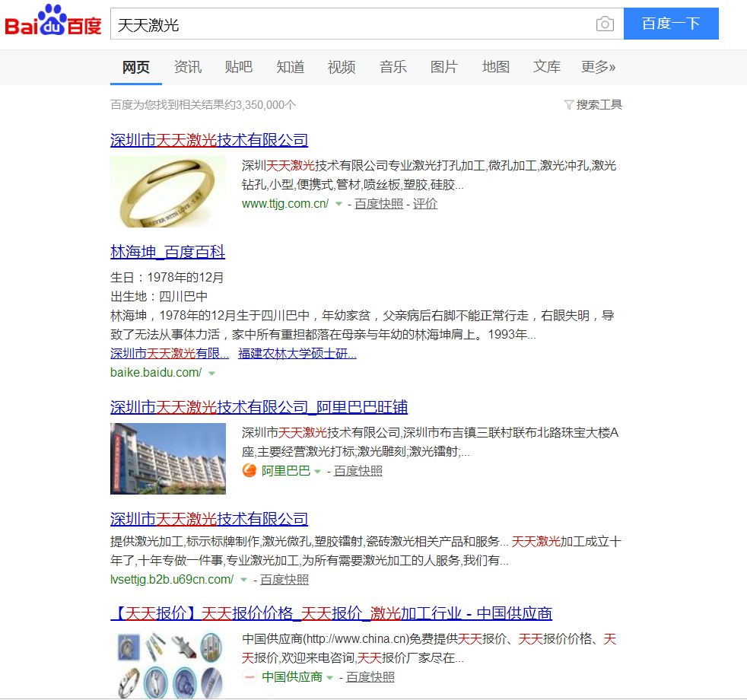Image resolution: width=747 pixels, height=700 pixels.
Task: Click the Baidu logo
Action: tap(53, 21)
